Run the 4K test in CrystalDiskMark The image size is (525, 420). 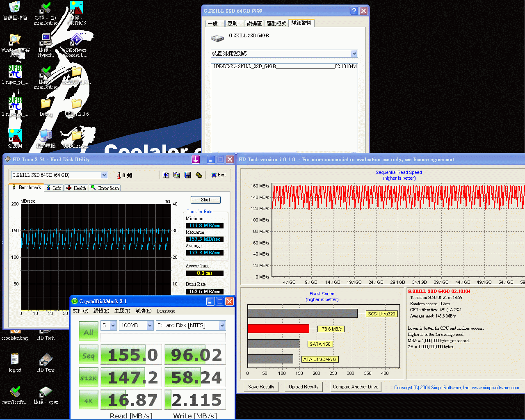(89, 400)
